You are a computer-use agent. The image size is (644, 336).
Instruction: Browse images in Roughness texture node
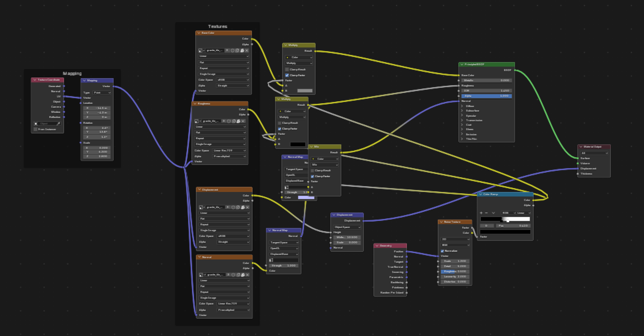(x=198, y=121)
